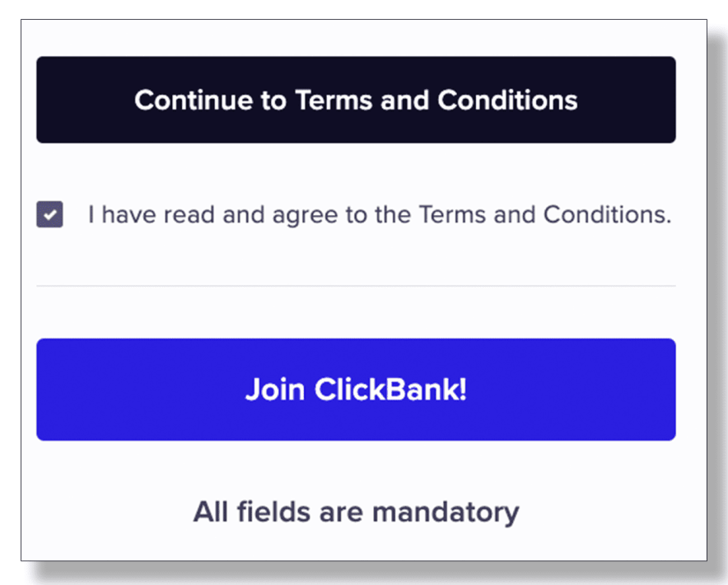Click the agreement statement text

379,213
